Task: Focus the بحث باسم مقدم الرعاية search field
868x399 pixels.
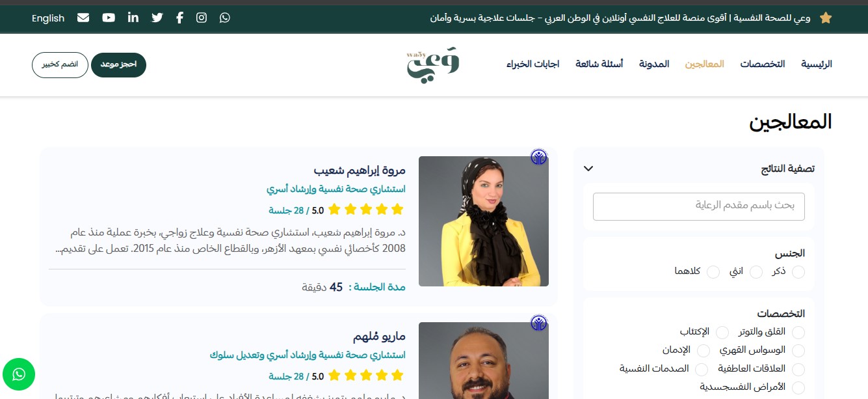Action: [699, 206]
